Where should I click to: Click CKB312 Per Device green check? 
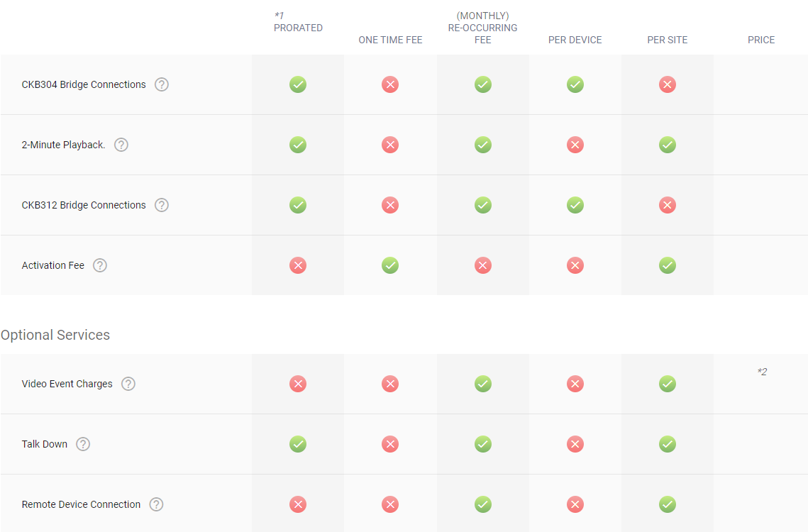point(575,205)
